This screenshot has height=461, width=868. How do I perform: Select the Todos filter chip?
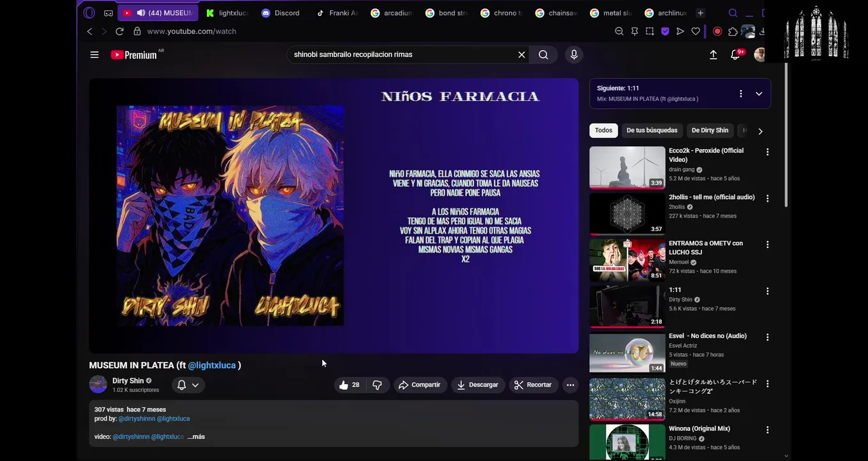click(603, 131)
